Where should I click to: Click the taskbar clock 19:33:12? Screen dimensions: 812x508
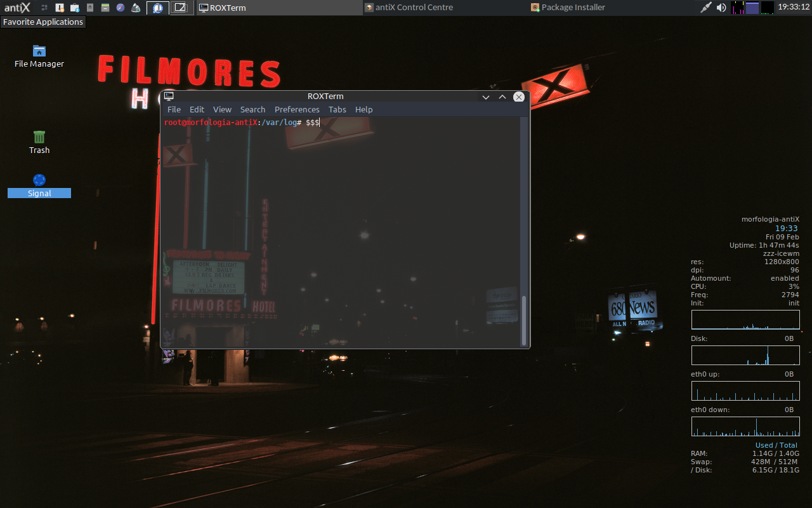click(x=794, y=7)
